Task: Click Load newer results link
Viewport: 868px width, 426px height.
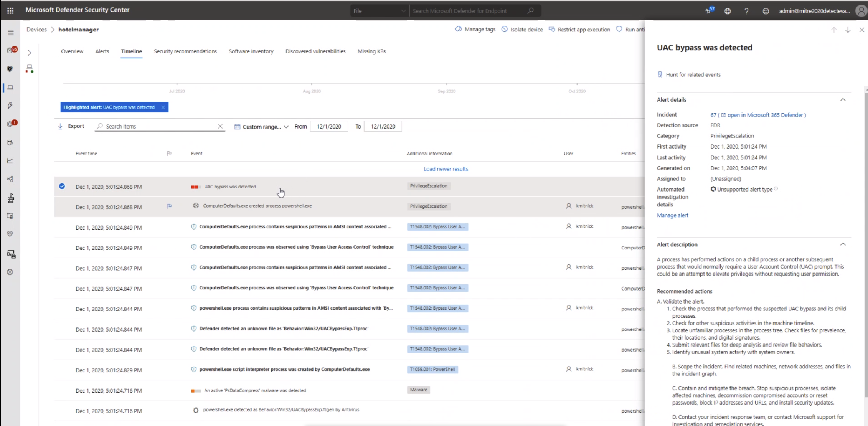Action: pos(446,169)
